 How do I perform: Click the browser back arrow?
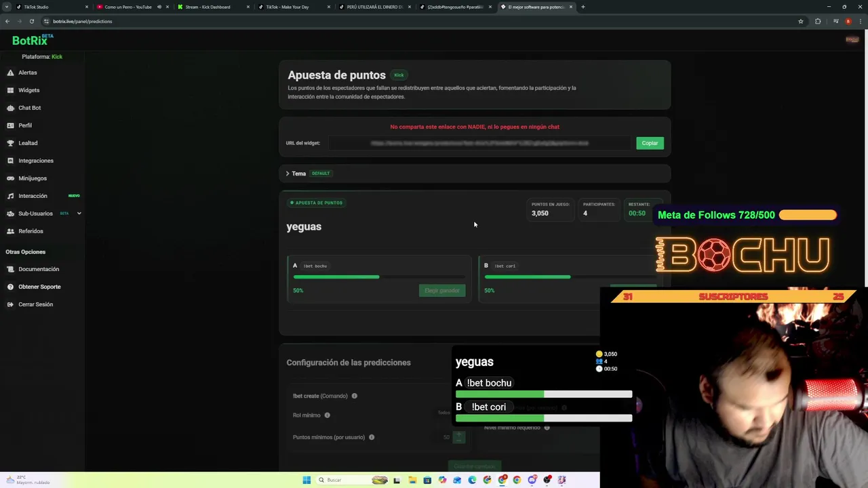coord(7,21)
